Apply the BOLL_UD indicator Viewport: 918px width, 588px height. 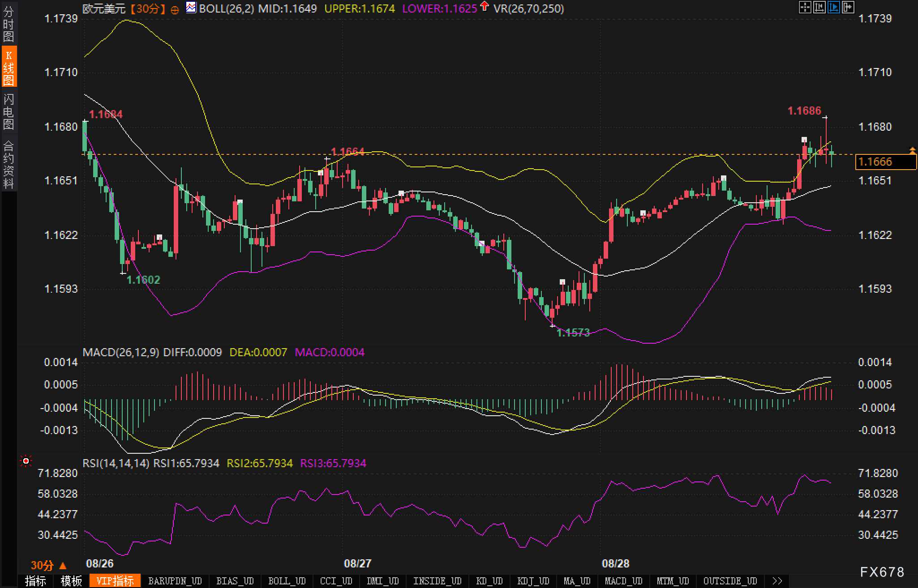pos(287,581)
